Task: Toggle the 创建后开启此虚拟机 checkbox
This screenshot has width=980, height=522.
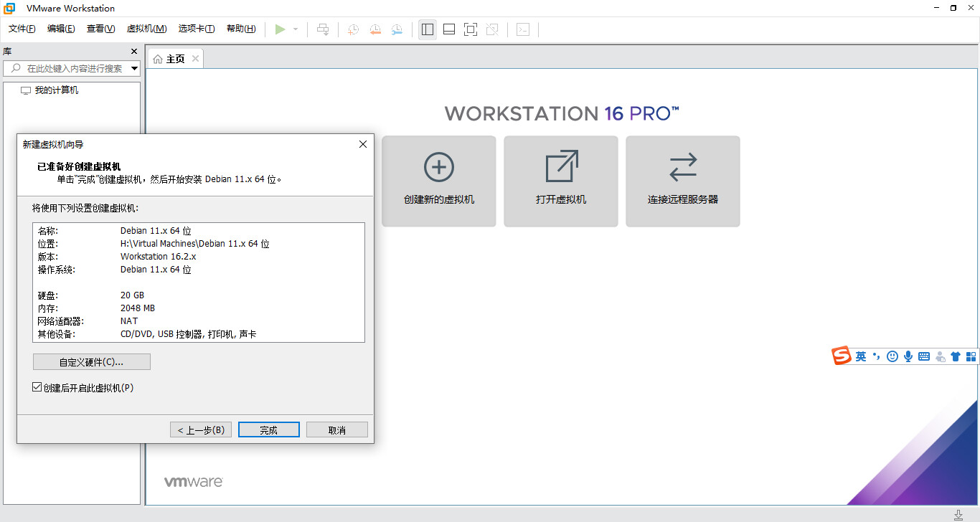Action: pos(37,387)
